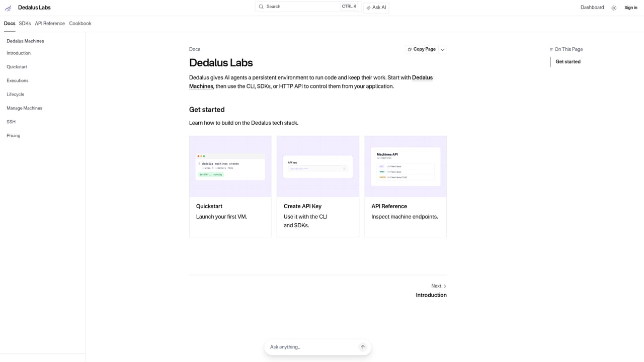Click the Docs breadcrumb text
Screen dimensions: 644x362
click(x=195, y=49)
